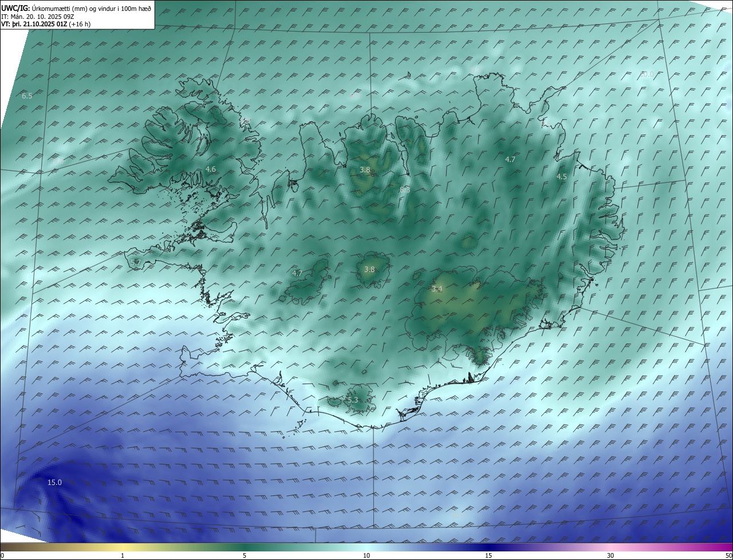Image resolution: width=733 pixels, height=560 pixels.
Task: Click the 3.4 value on Vatnajökull glacier
Action: point(437,289)
